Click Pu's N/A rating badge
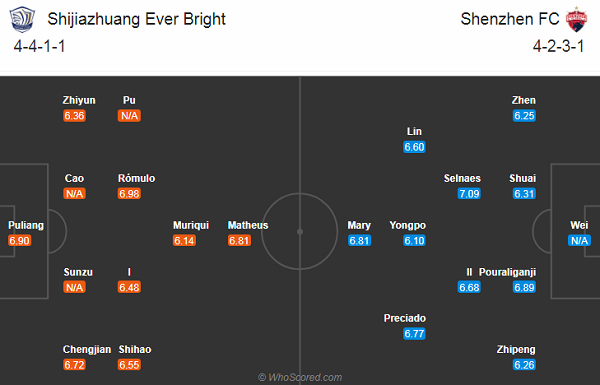 pos(129,116)
